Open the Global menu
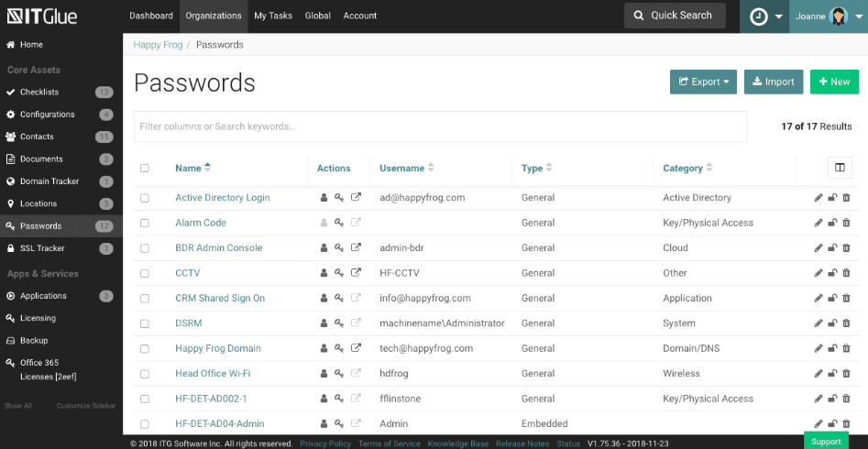The height and width of the screenshot is (449, 868). pyautogui.click(x=318, y=16)
